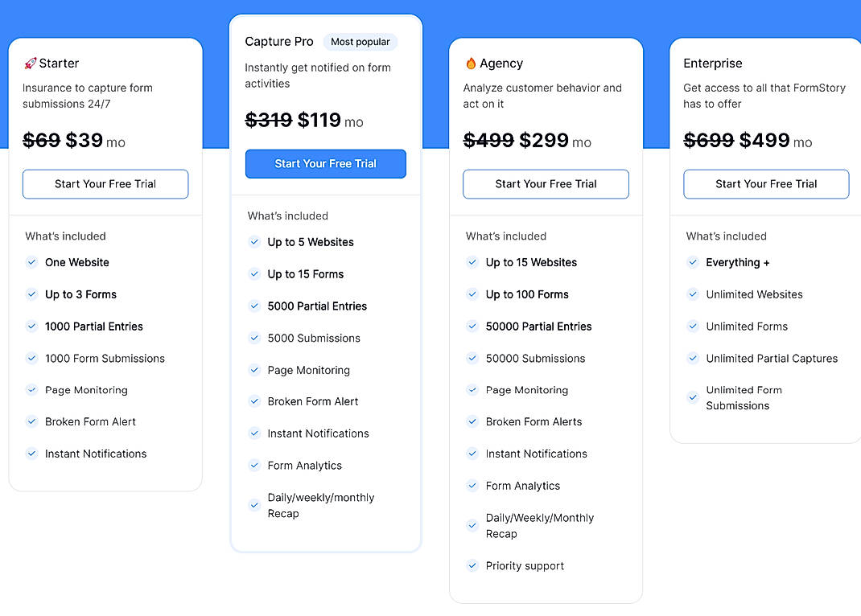Start the free trial for Enterprise

click(x=765, y=184)
